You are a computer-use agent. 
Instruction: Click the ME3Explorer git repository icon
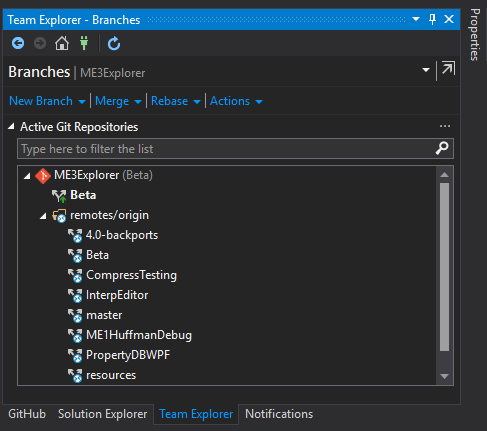click(x=43, y=176)
